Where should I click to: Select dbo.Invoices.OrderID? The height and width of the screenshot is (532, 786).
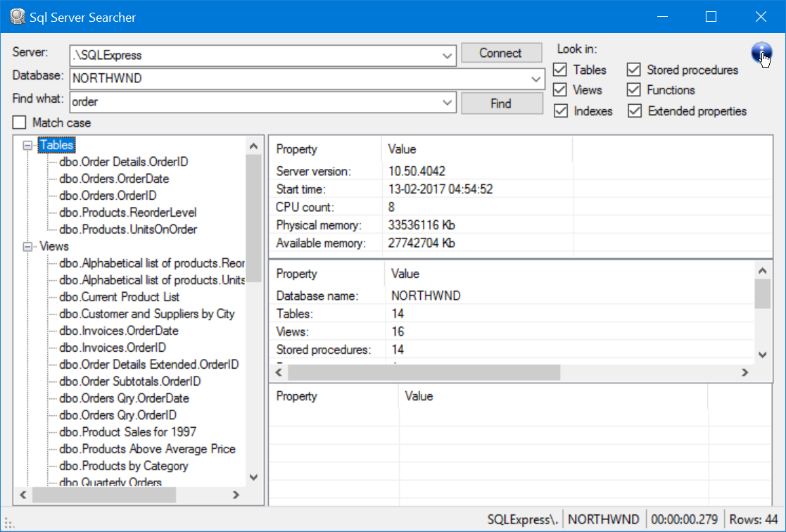(x=113, y=348)
